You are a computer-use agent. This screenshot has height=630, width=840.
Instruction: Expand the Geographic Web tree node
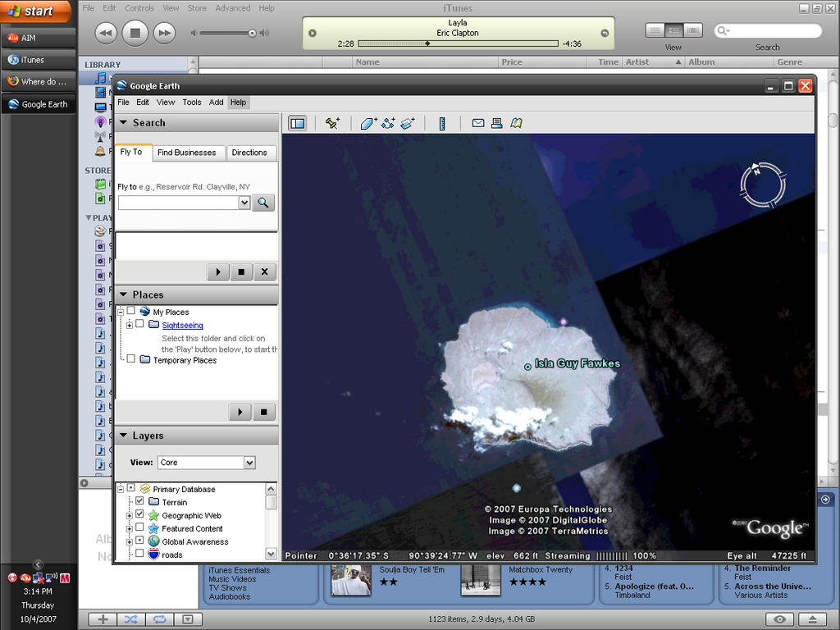[x=129, y=516]
